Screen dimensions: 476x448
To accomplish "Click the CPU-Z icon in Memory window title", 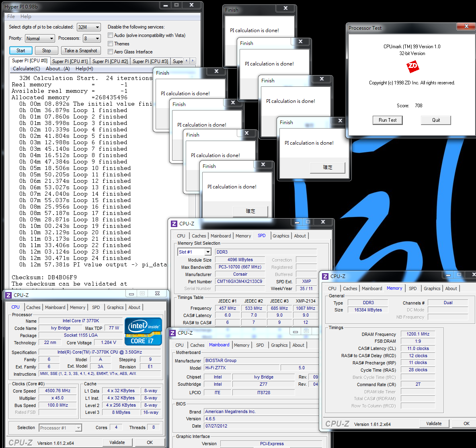I will pyautogui.click(x=325, y=276).
